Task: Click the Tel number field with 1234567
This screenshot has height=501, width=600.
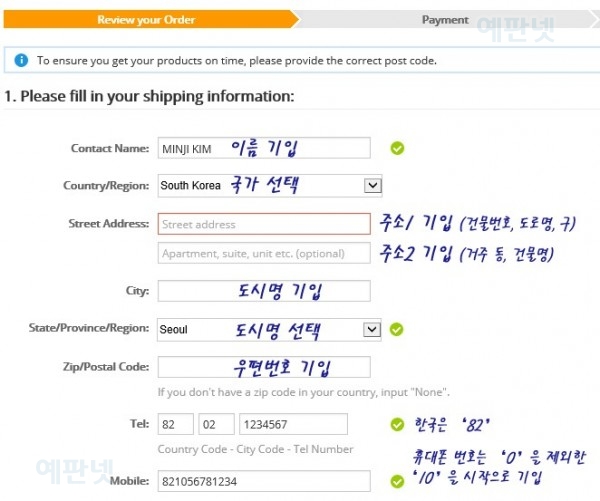Action: tap(293, 424)
